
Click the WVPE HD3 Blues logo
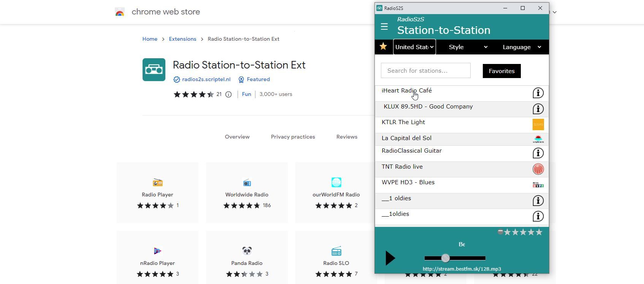(x=538, y=185)
